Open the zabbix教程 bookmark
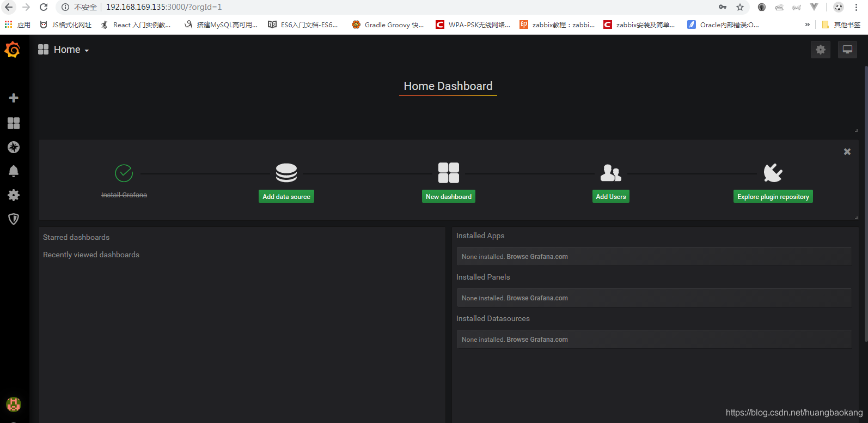The image size is (868, 423). click(557, 25)
